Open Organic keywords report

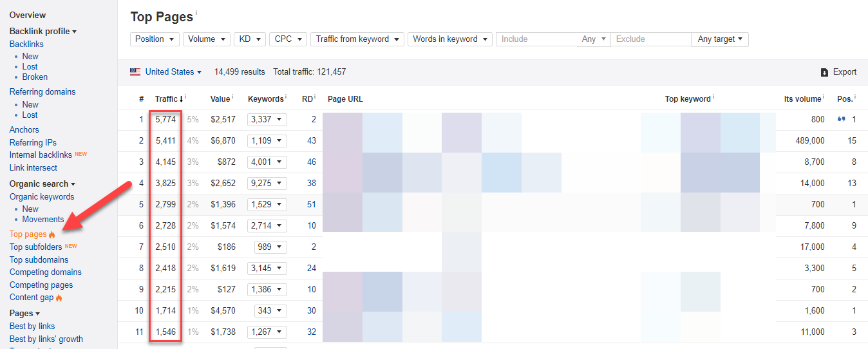coord(42,197)
